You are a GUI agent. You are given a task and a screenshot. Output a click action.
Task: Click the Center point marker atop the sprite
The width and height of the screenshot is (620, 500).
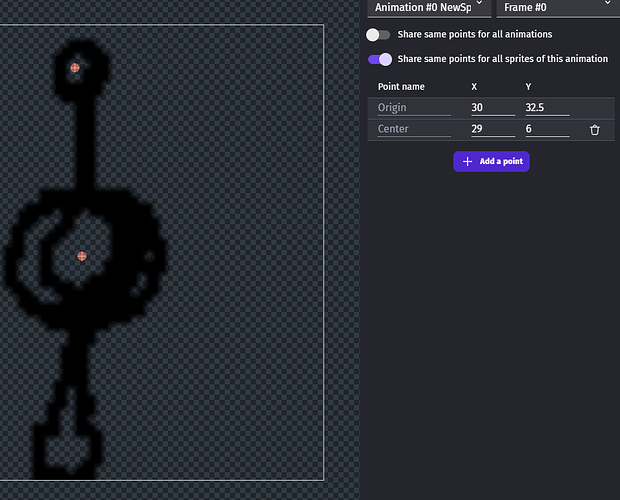coord(75,67)
